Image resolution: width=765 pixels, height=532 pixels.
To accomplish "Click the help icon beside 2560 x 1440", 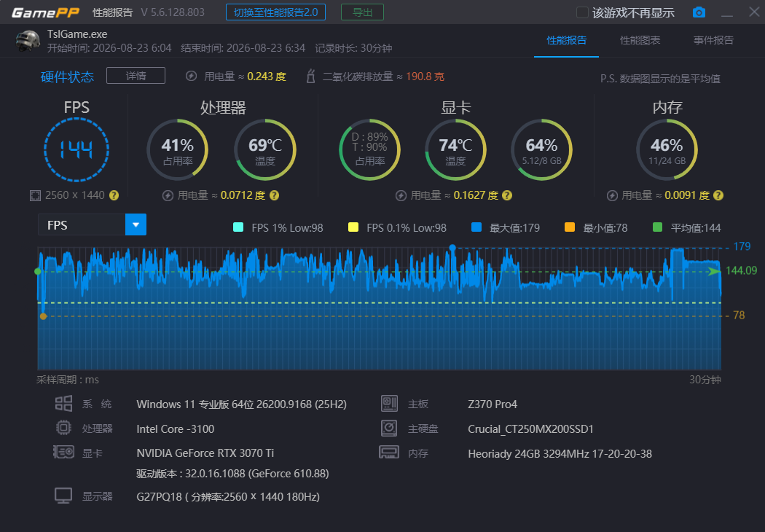I will 114,195.
